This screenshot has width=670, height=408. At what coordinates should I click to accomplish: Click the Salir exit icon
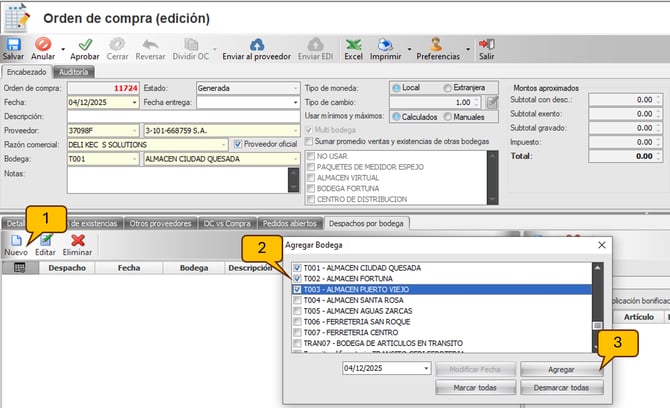[x=487, y=45]
